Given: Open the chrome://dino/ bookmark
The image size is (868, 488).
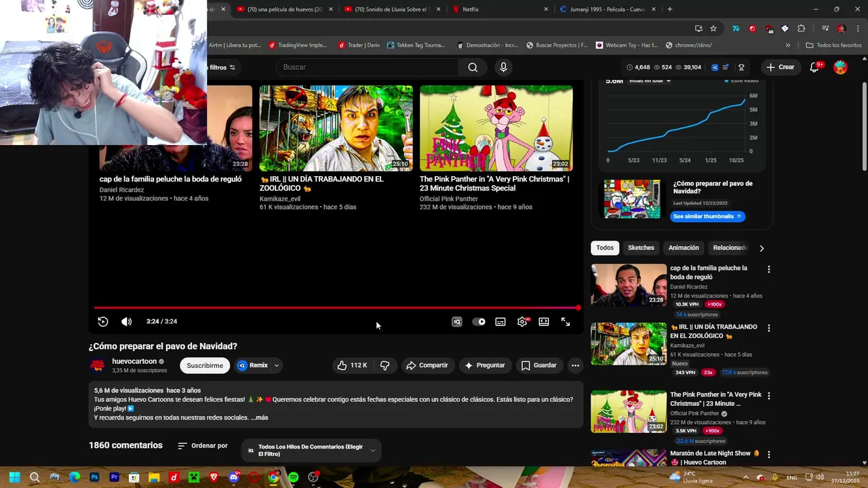Looking at the screenshot, I should point(689,45).
